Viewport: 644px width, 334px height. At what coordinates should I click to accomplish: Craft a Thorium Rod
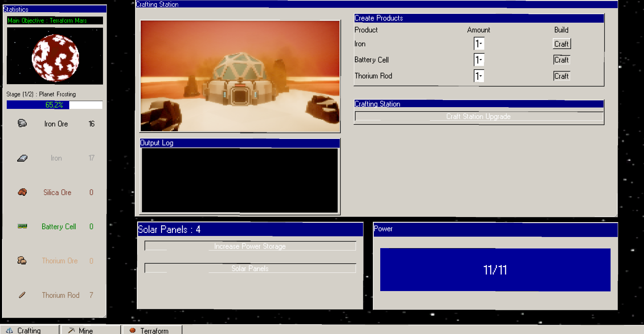[562, 76]
